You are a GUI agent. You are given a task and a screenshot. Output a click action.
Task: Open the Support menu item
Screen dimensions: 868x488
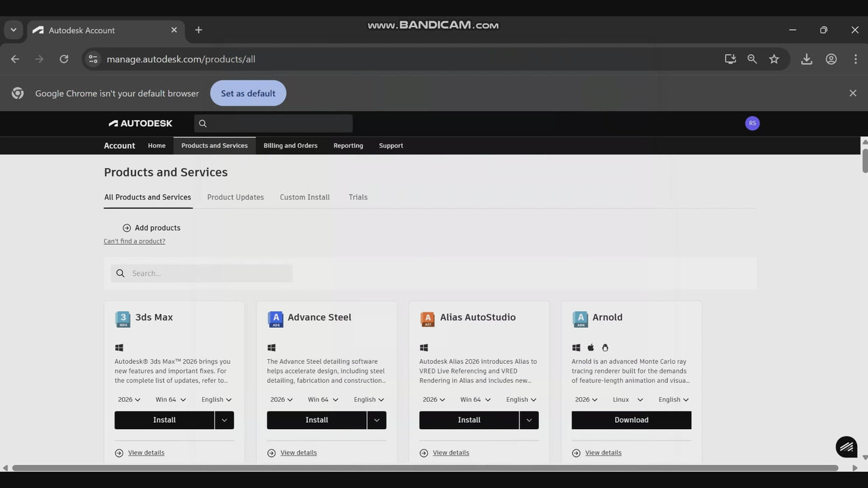click(x=391, y=146)
